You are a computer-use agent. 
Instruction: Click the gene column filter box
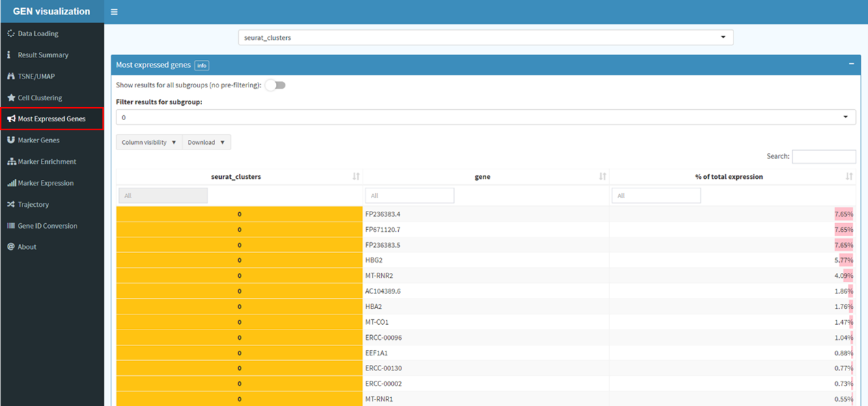(409, 196)
